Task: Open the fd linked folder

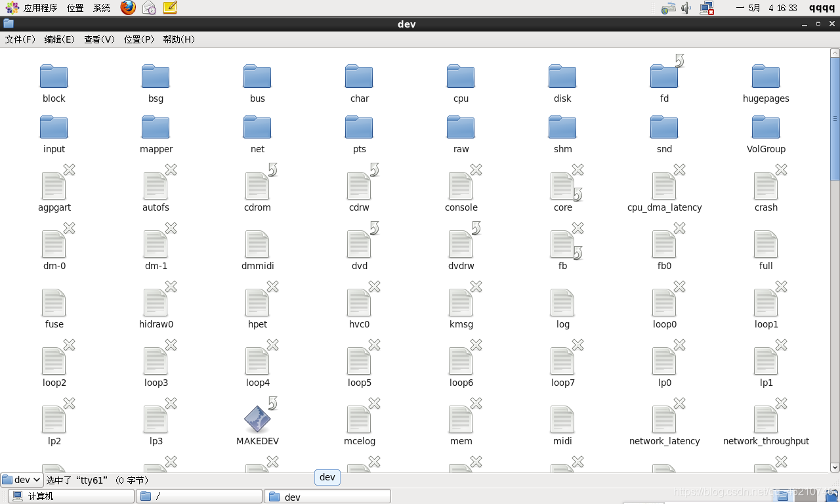Action: [664, 76]
